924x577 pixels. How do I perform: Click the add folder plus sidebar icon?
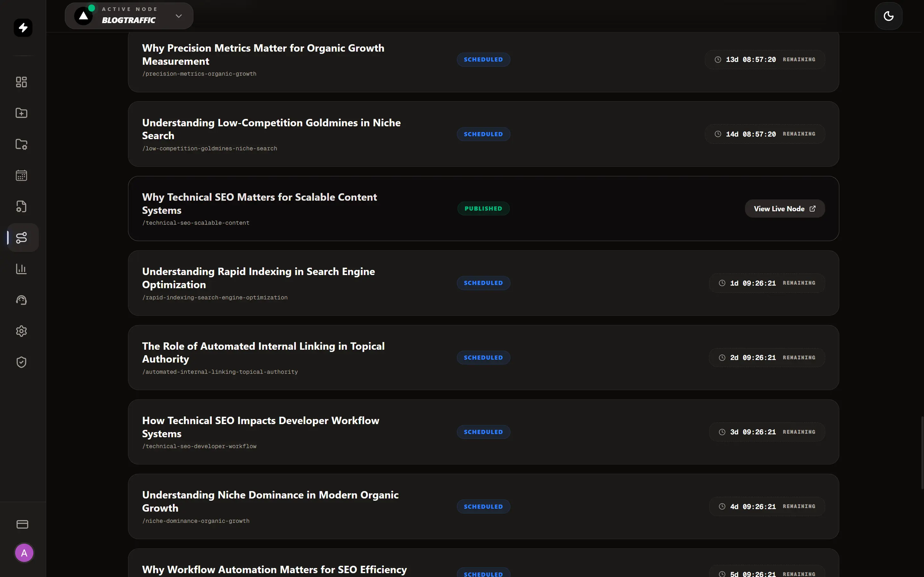click(21, 113)
